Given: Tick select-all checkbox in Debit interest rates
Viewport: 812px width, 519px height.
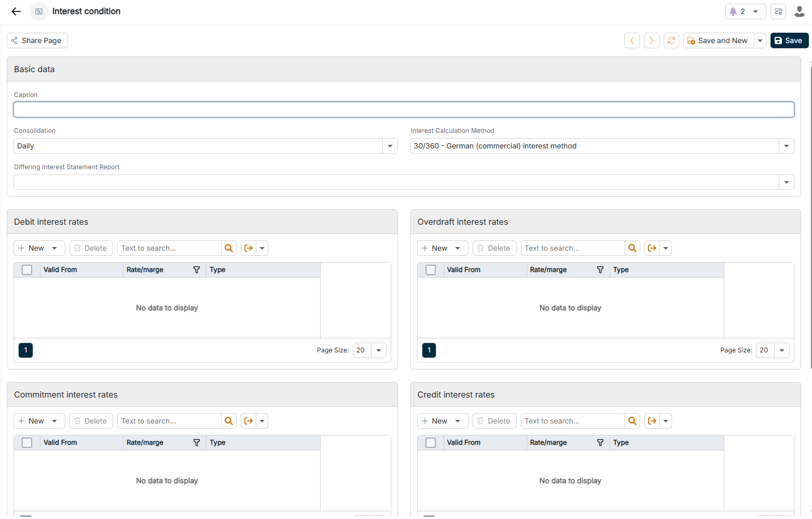Looking at the screenshot, I should click(27, 270).
